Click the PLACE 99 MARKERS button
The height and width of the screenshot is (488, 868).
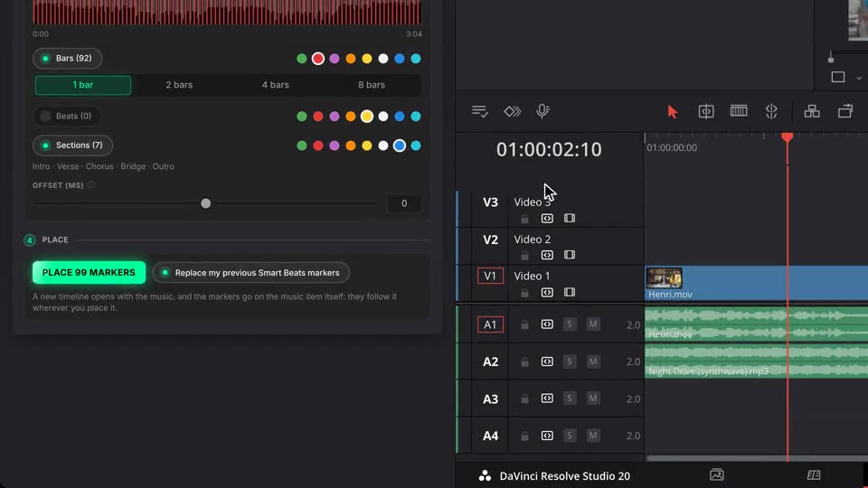point(89,273)
